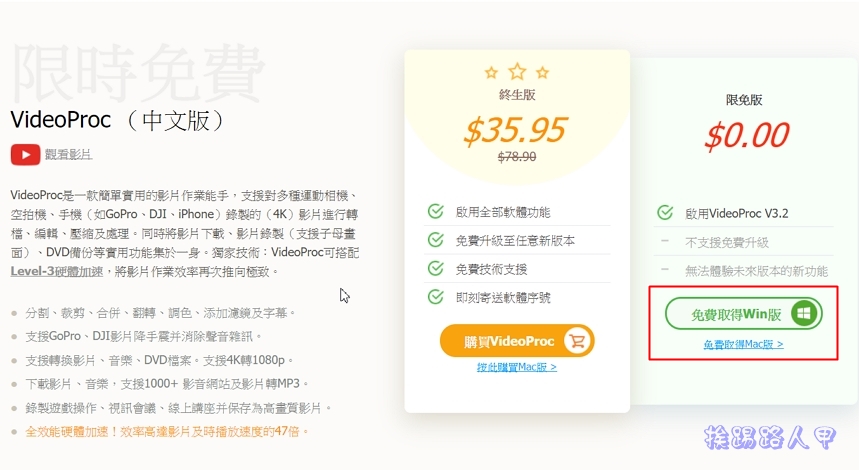This screenshot has width=859, height=470.
Task: Click the 購買VideoProc orange button
Action: 517,341
